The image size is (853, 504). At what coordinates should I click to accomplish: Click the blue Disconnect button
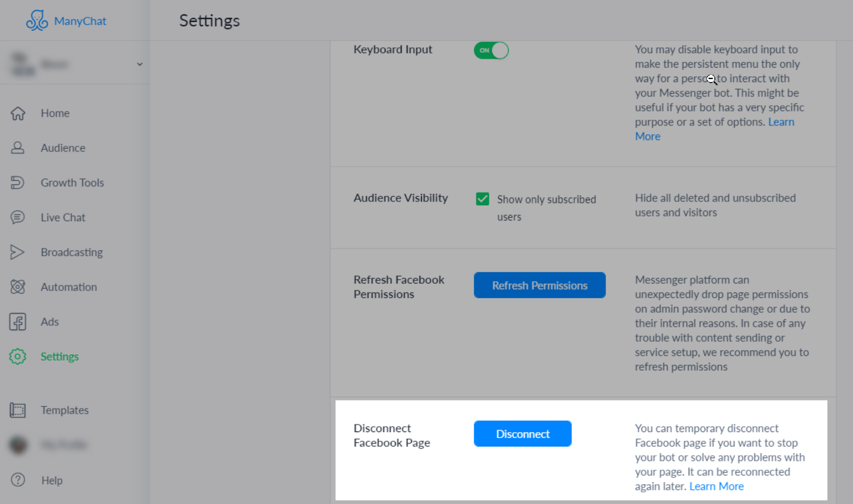pos(522,434)
